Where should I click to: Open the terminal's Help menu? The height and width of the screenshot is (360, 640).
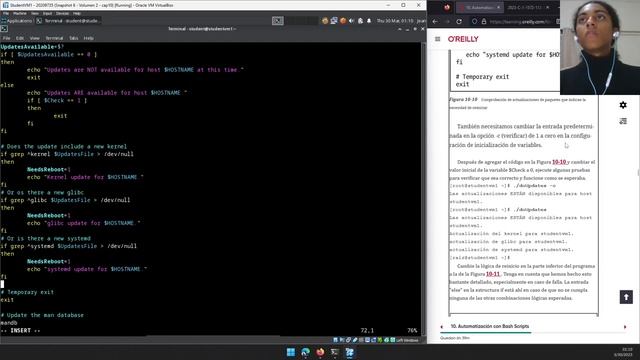click(x=89, y=38)
